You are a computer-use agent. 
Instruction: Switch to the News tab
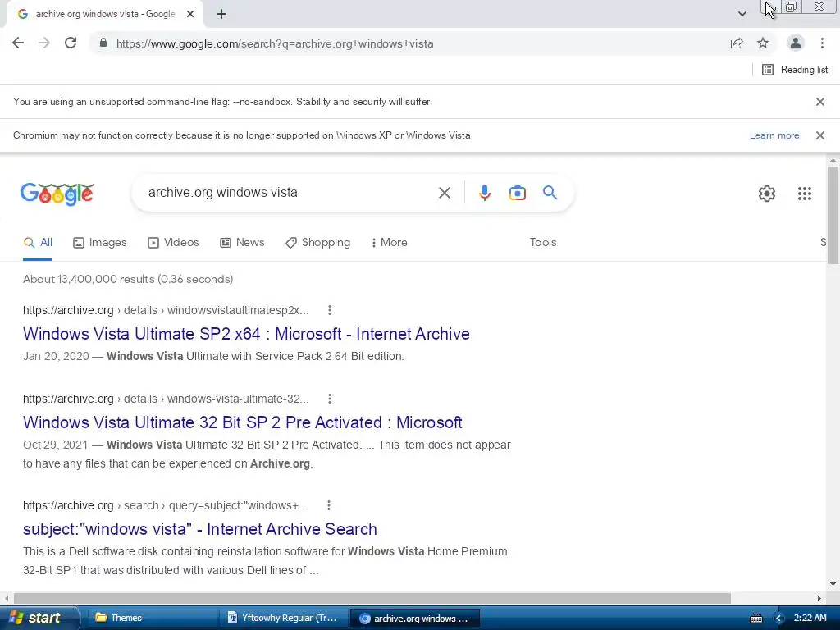tap(242, 243)
